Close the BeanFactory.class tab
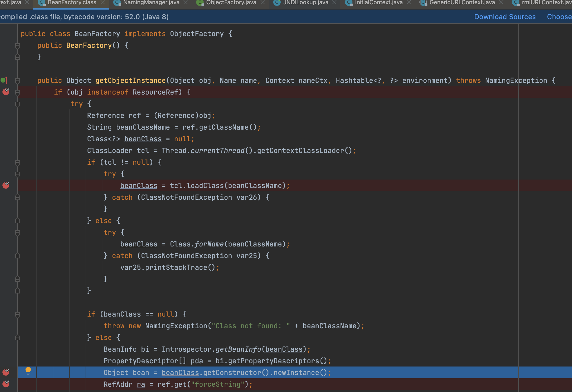572x392 pixels. [103, 2]
